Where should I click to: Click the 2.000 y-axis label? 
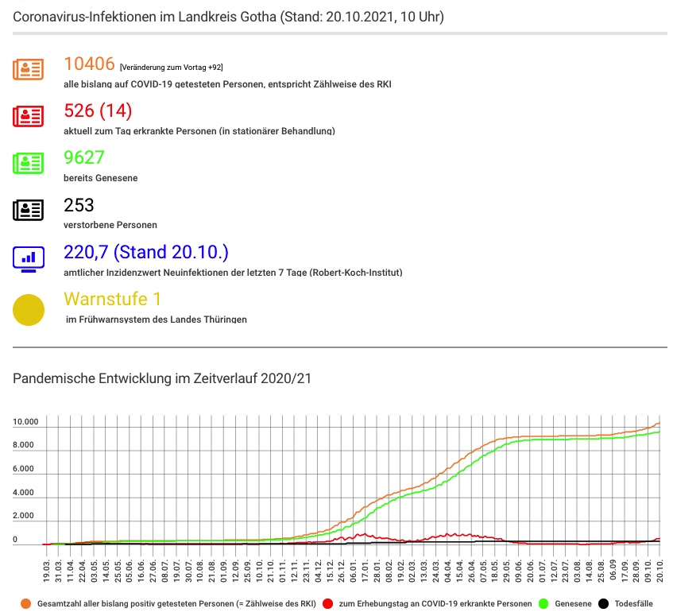tap(23, 515)
